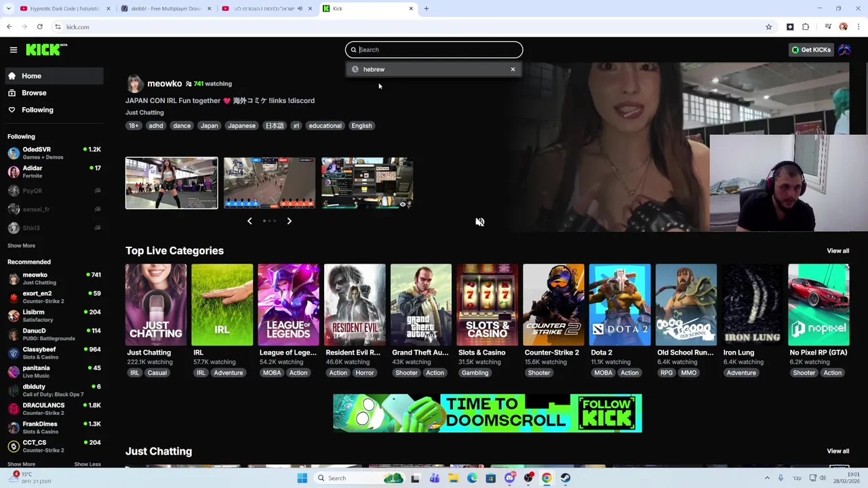Open the Grand Theft Auto category card
Image resolution: width=868 pixels, height=488 pixels.
(421, 305)
